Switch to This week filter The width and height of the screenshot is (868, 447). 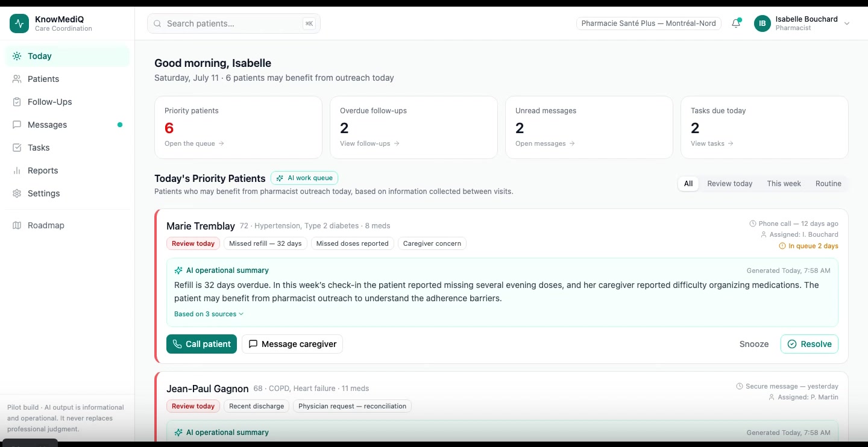[x=784, y=184]
